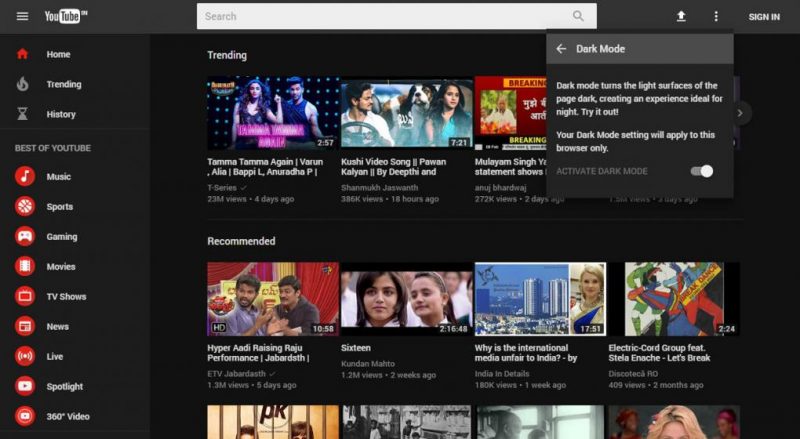Open Home in the sidebar
This screenshot has width=800, height=439.
(57, 54)
